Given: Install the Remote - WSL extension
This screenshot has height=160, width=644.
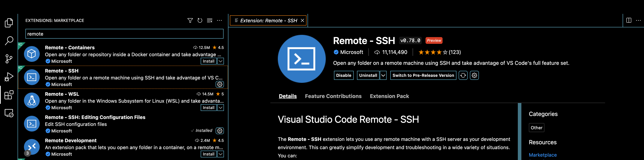Looking at the screenshot, I should tap(209, 108).
